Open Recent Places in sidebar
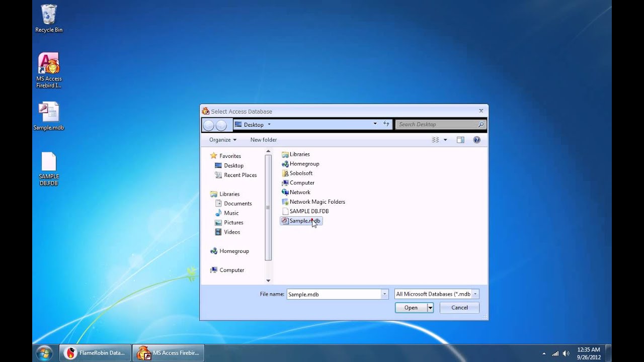The image size is (644, 362). coord(236,175)
